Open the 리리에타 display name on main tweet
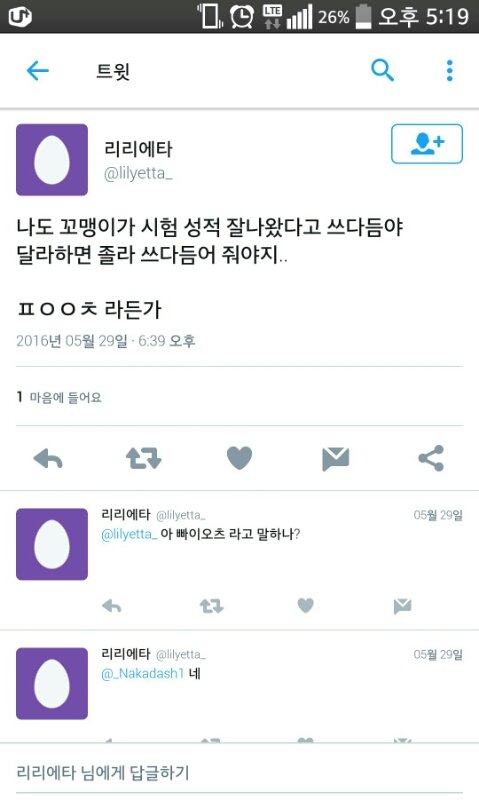 [138, 149]
